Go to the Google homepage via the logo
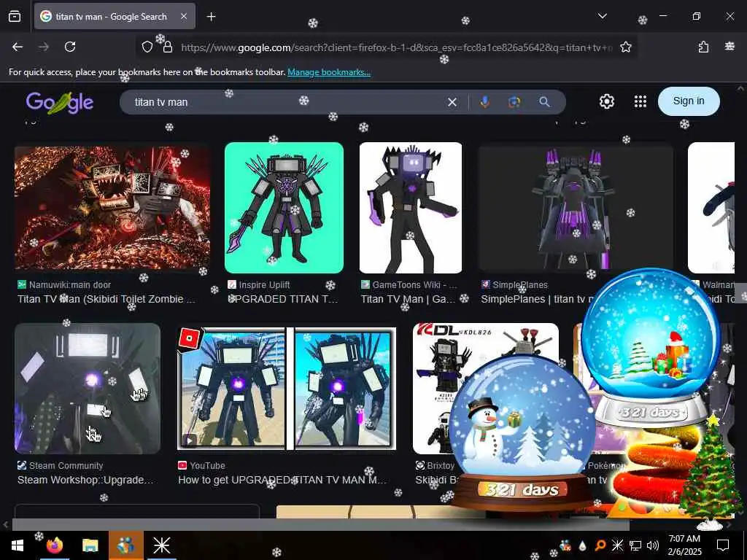Viewport: 747px width, 560px height. (60, 102)
